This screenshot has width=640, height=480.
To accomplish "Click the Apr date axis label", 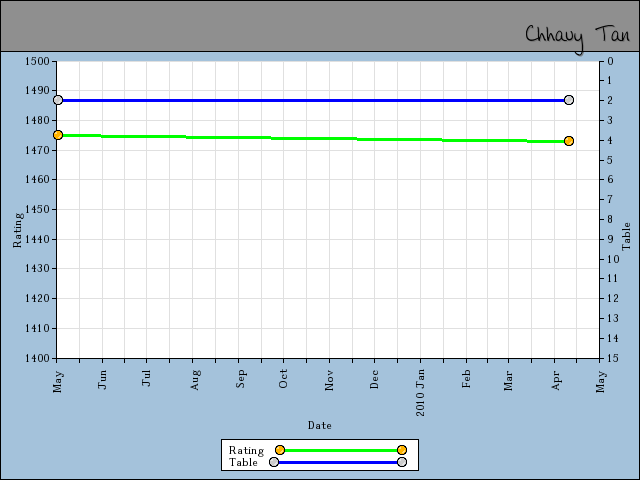I will (556, 380).
